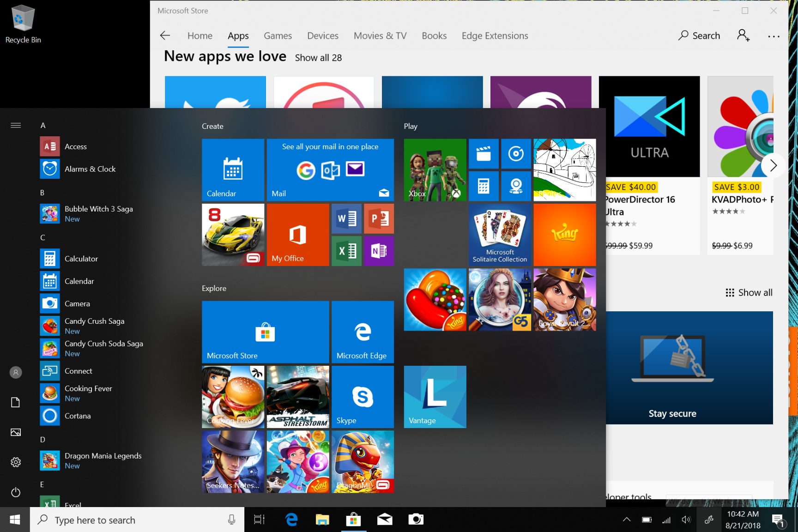This screenshot has height=532, width=798.
Task: Expand the Start menu hamburger navigation
Action: [16, 125]
